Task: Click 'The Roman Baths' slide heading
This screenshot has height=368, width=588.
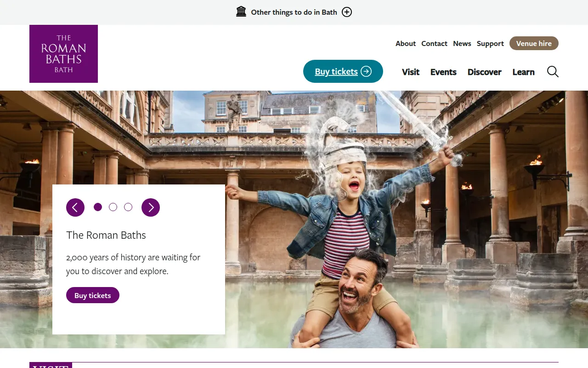Action: click(x=106, y=235)
